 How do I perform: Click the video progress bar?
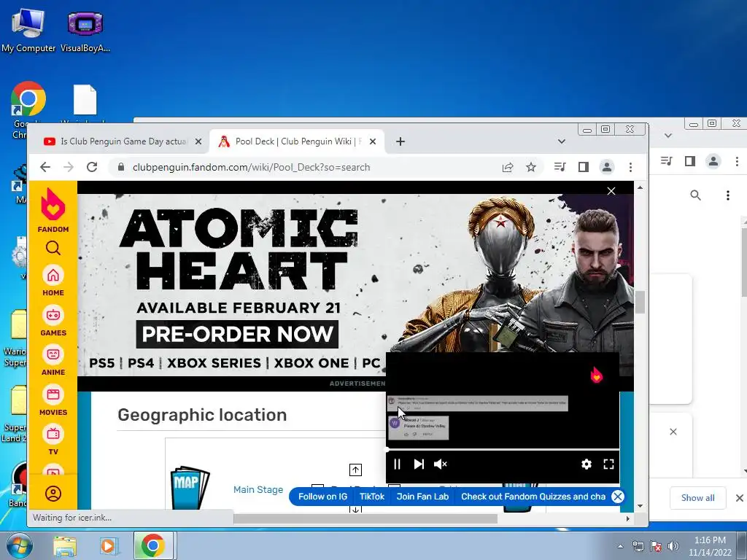pyautogui.click(x=502, y=449)
